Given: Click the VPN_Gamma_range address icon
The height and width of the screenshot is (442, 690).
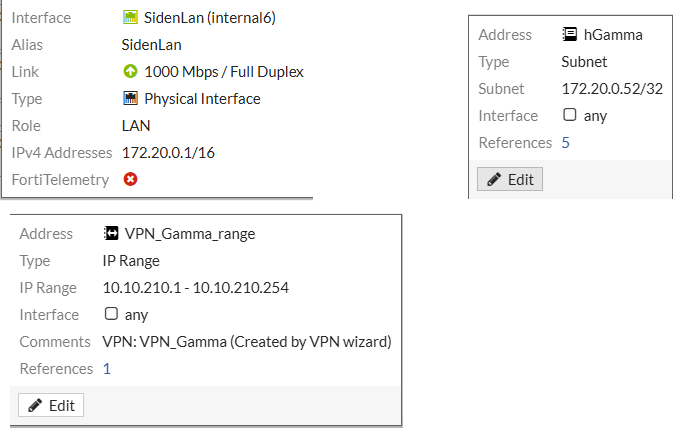Looking at the screenshot, I should click(x=111, y=234).
